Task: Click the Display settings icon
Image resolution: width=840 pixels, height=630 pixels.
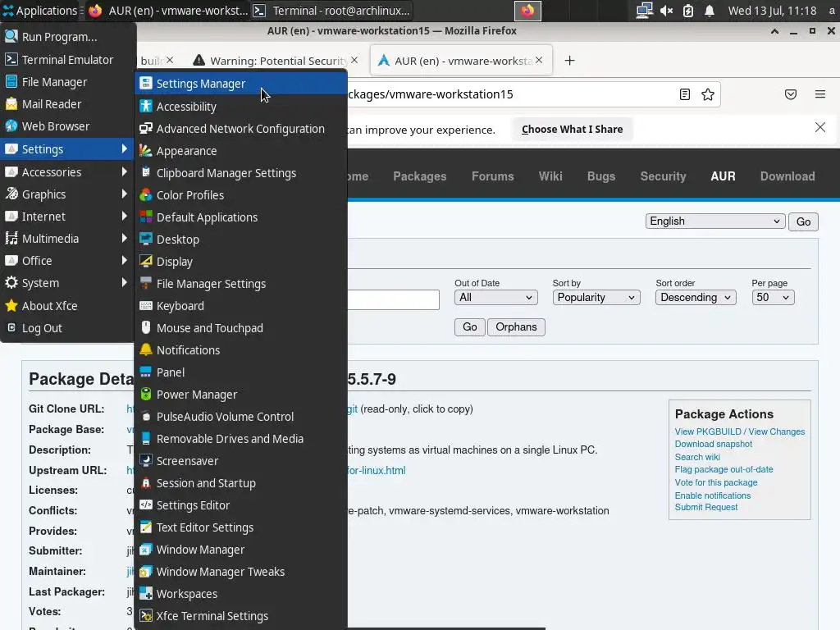Action: [x=146, y=262]
